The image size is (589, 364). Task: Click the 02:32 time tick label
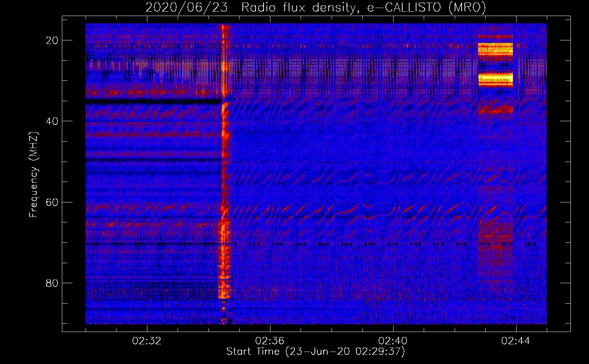147,341
